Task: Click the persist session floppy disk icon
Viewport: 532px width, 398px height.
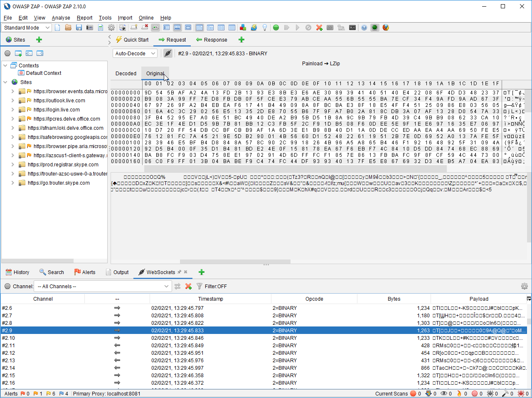Action: [x=79, y=27]
